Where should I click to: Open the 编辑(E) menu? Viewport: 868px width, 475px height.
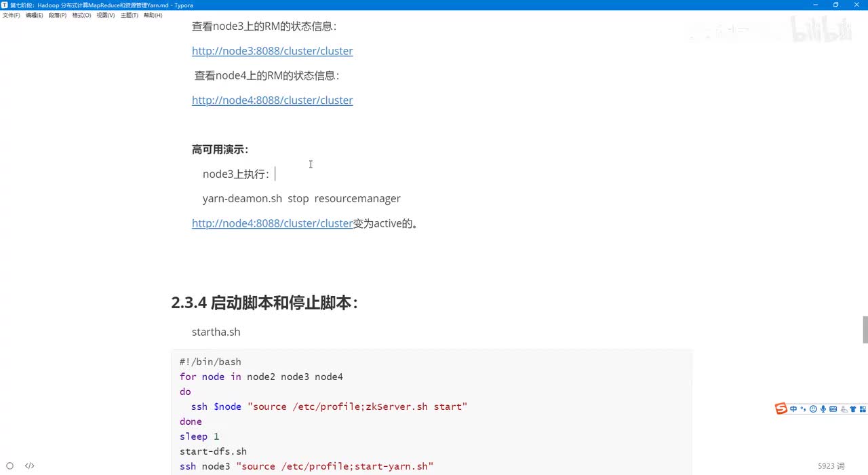coord(35,15)
